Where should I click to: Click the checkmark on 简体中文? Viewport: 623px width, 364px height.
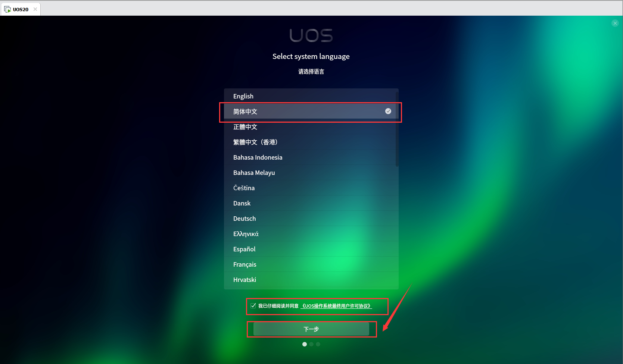(388, 111)
